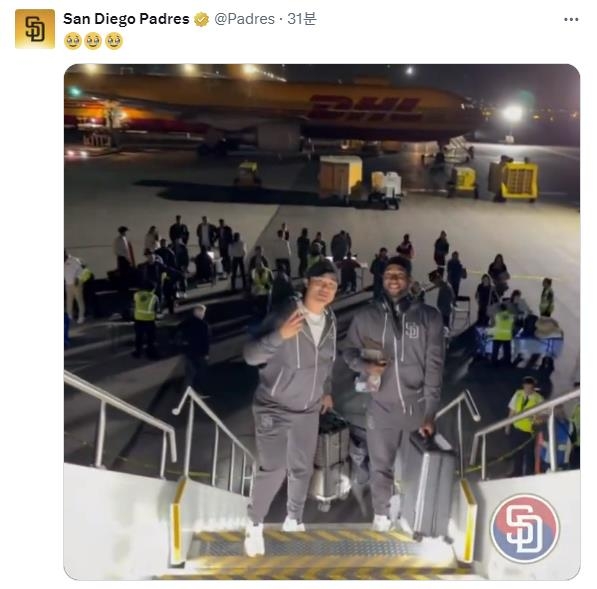Click the SD logo on the right player's hoodie
Image resolution: width=597 pixels, height=589 pixels.
(412, 330)
